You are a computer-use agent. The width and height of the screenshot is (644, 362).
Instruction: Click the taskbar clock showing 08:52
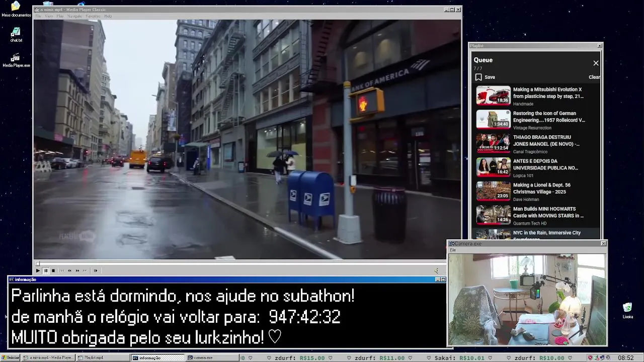pyautogui.click(x=626, y=357)
